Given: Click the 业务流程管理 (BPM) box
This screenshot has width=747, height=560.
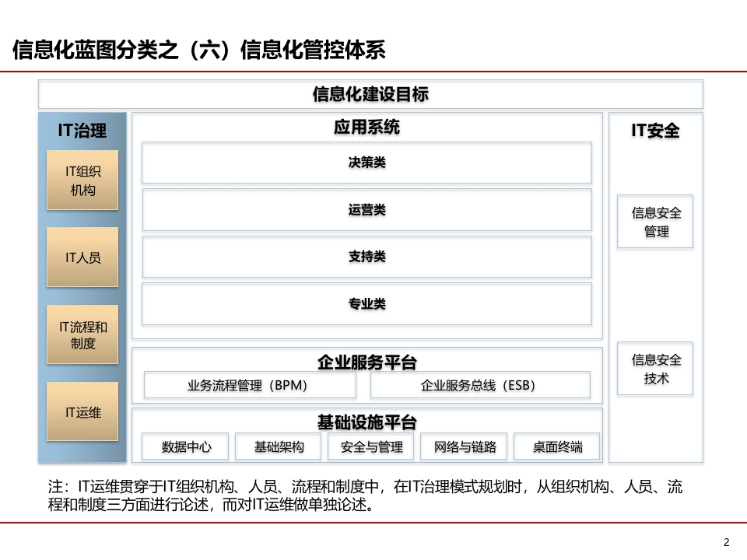Looking at the screenshot, I should pos(250,385).
